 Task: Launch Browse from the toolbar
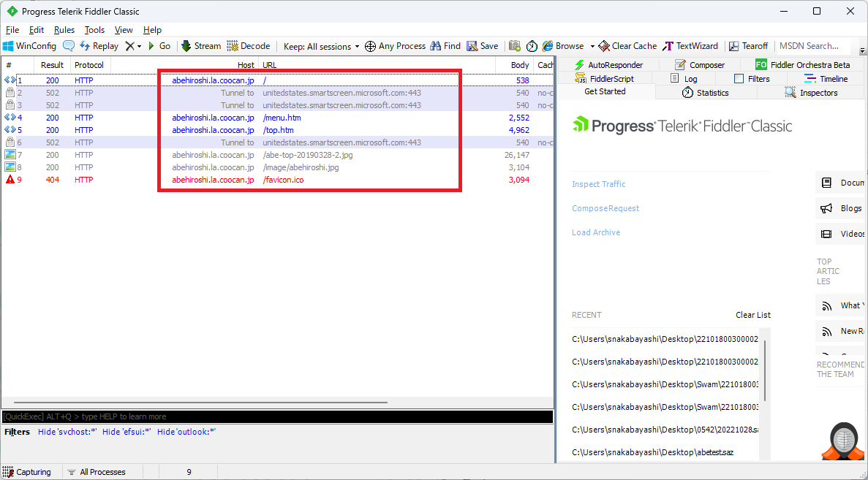(563, 46)
